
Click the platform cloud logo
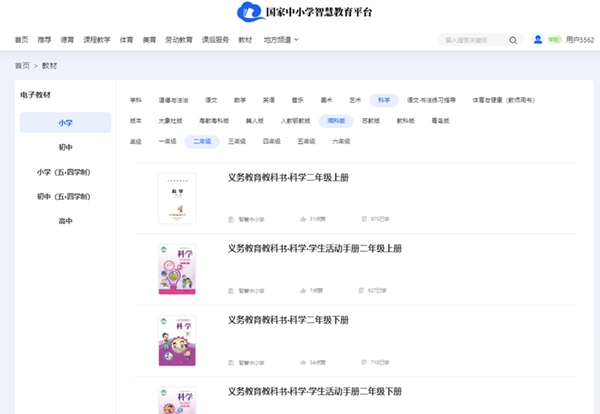click(249, 12)
